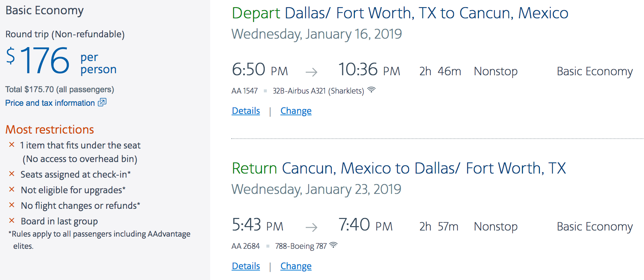Image resolution: width=644 pixels, height=280 pixels.
Task: Click the $176 per person price
Action: (x=46, y=61)
